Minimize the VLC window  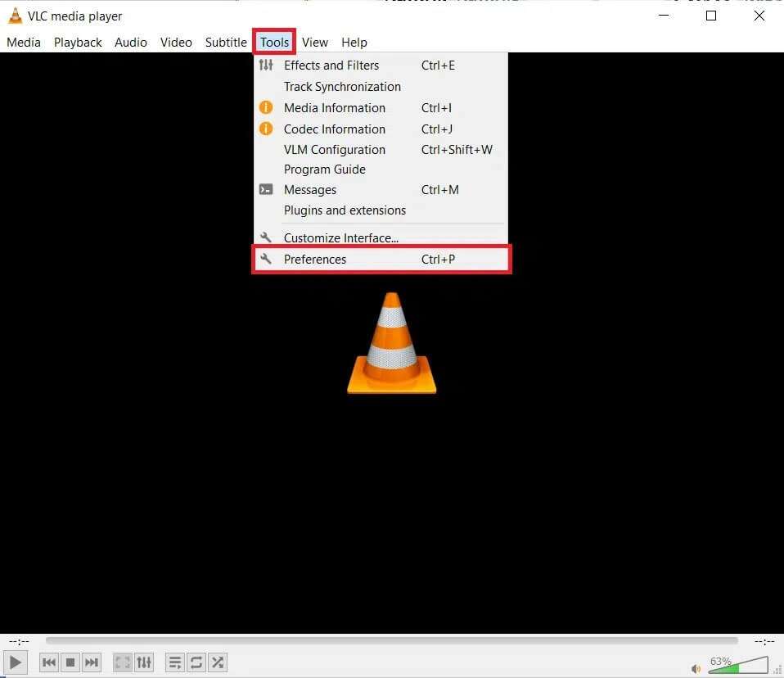[664, 16]
